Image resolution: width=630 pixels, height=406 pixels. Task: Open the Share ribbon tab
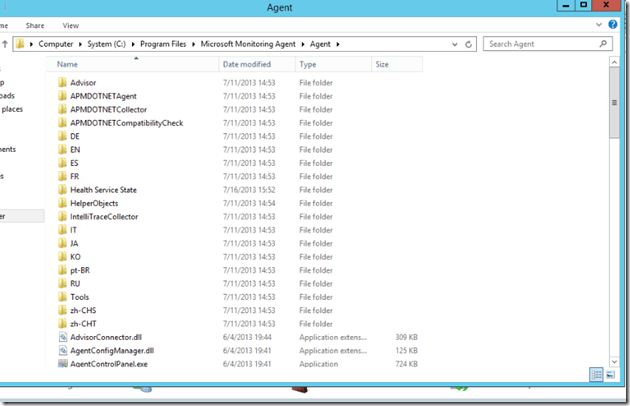coord(35,24)
